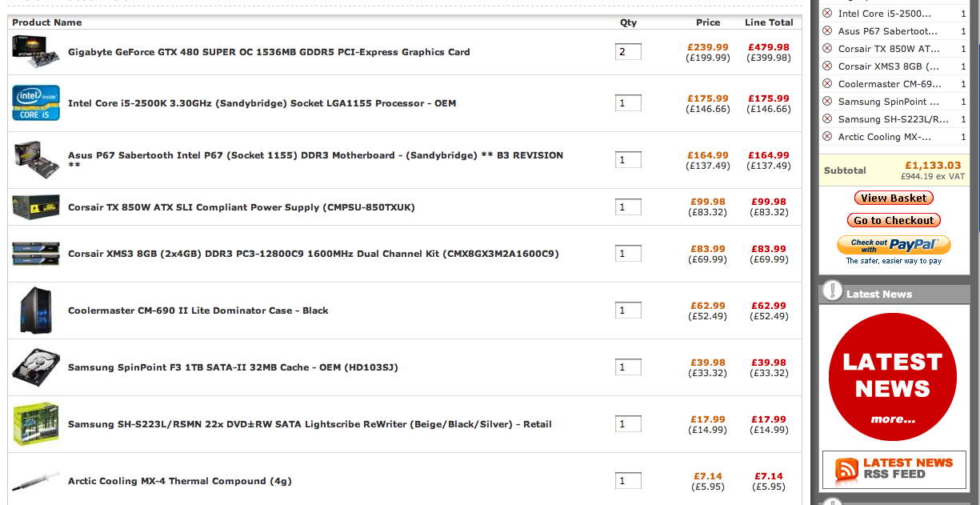The width and height of the screenshot is (980, 505).
Task: Edit quantity field for GeForce GTX 480
Action: pyautogui.click(x=628, y=52)
